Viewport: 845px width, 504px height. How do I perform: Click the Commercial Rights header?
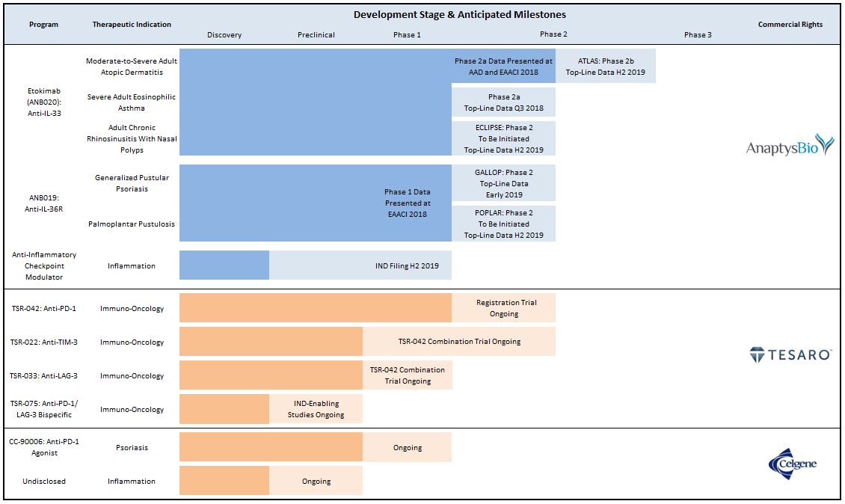790,24
